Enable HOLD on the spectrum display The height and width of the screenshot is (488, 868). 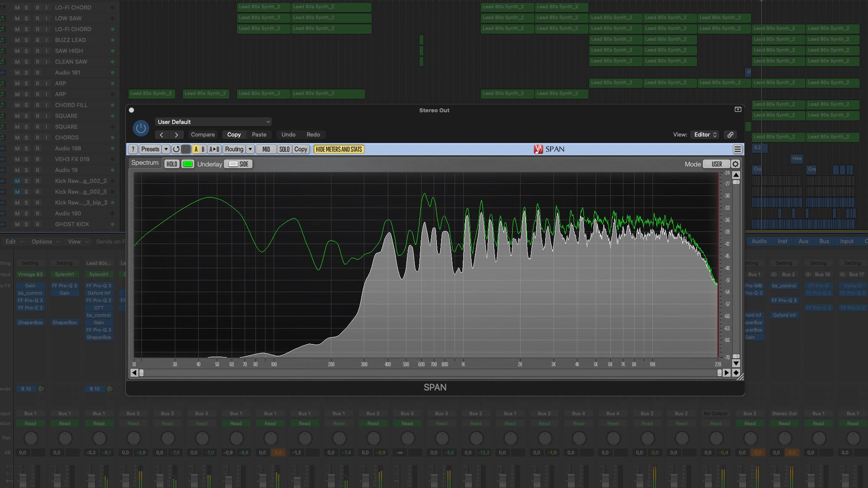coord(171,164)
